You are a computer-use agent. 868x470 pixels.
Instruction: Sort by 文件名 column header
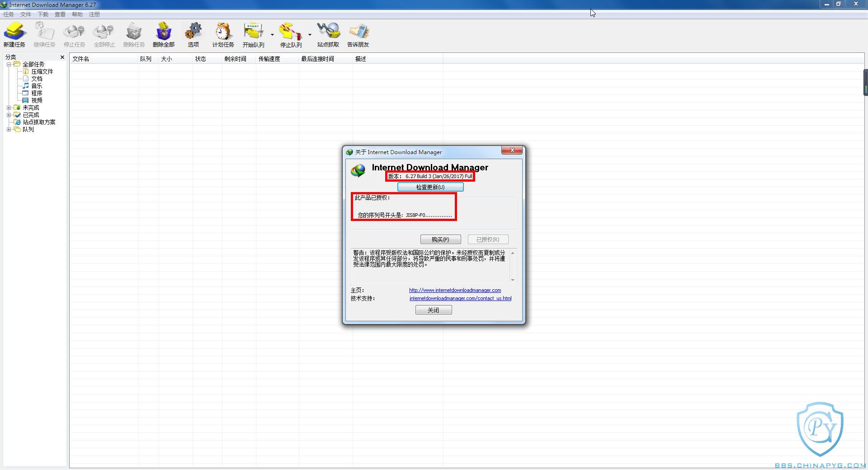(104, 59)
